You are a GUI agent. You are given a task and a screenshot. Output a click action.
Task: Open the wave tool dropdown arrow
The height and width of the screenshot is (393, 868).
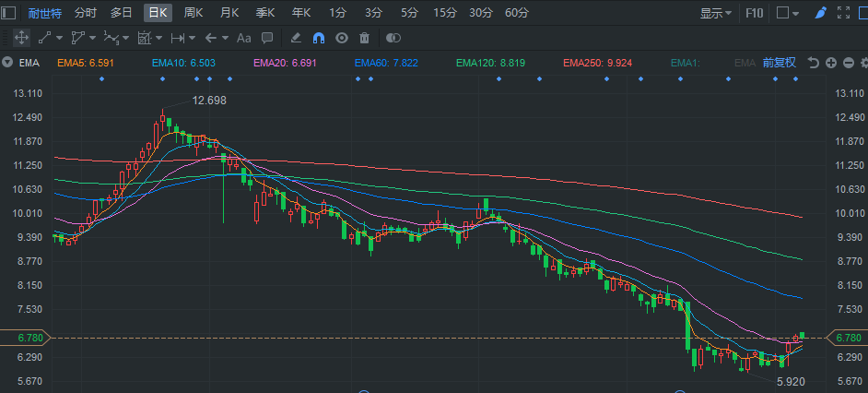click(x=125, y=38)
